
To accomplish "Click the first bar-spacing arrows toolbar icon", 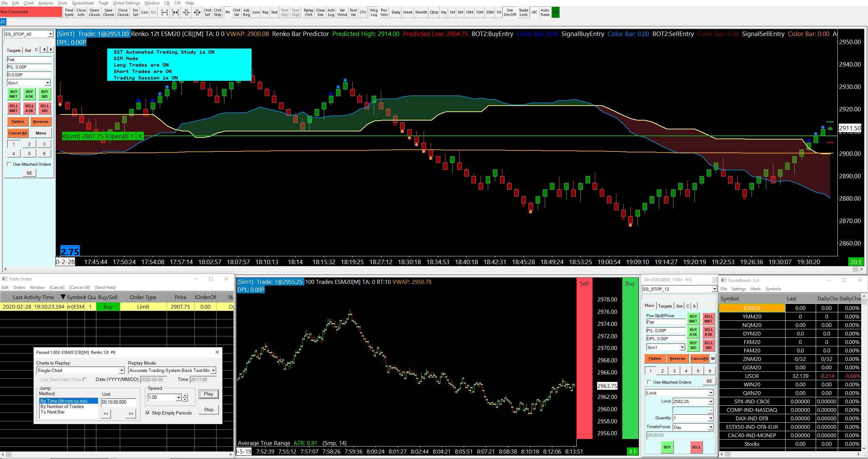I will pyautogui.click(x=165, y=12).
